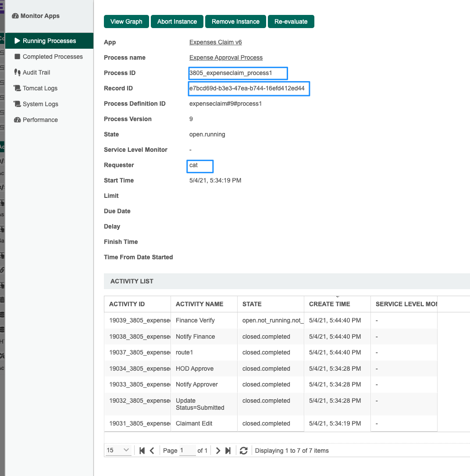Click the Tomcat Logs scroll icon

[x=18, y=88]
